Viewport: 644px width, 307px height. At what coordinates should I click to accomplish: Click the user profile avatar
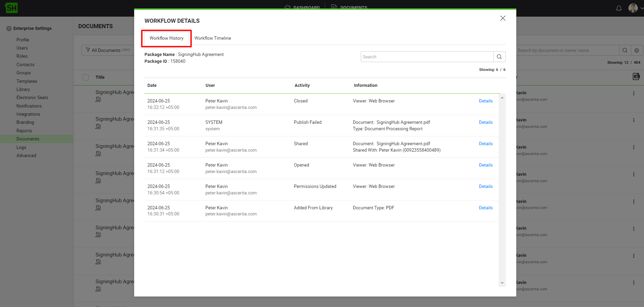(632, 8)
